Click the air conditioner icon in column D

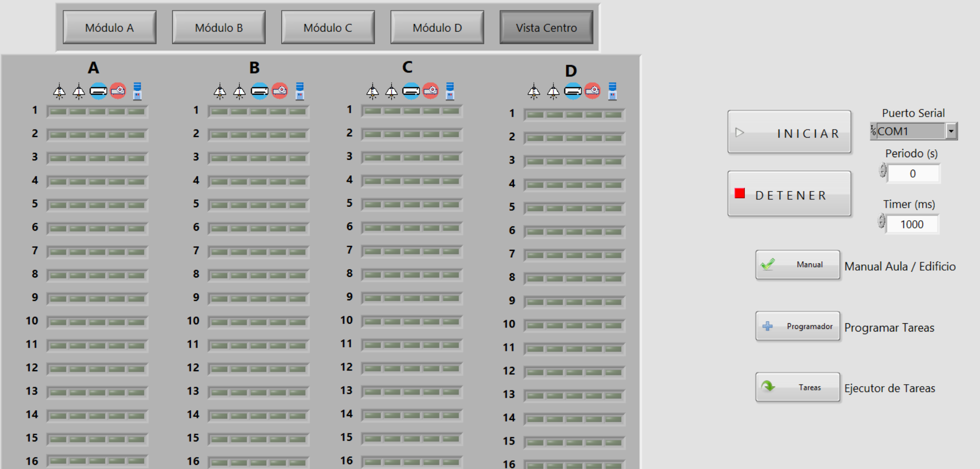(573, 91)
